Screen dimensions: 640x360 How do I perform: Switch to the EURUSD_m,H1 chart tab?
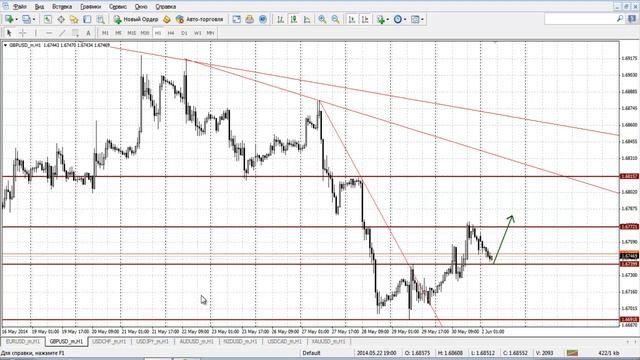click(23, 342)
